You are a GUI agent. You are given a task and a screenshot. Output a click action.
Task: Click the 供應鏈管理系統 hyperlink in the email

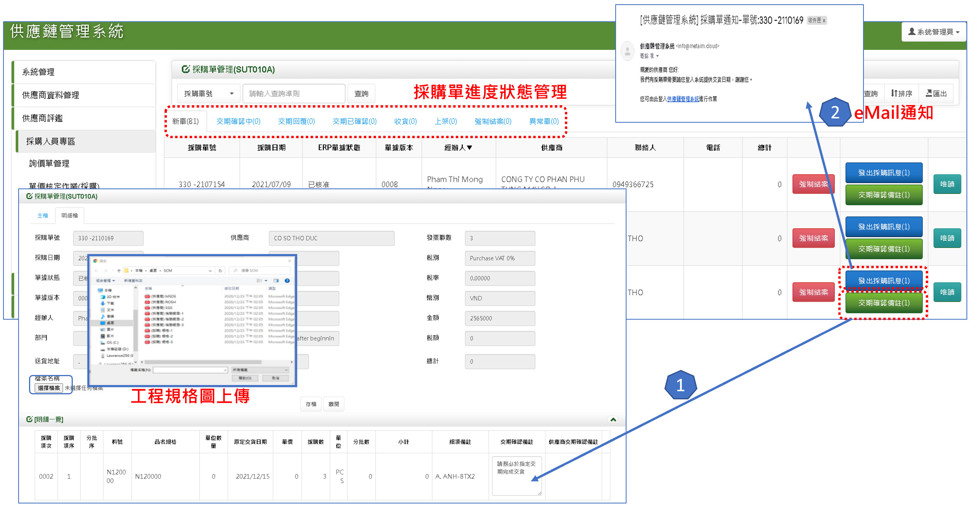point(683,99)
